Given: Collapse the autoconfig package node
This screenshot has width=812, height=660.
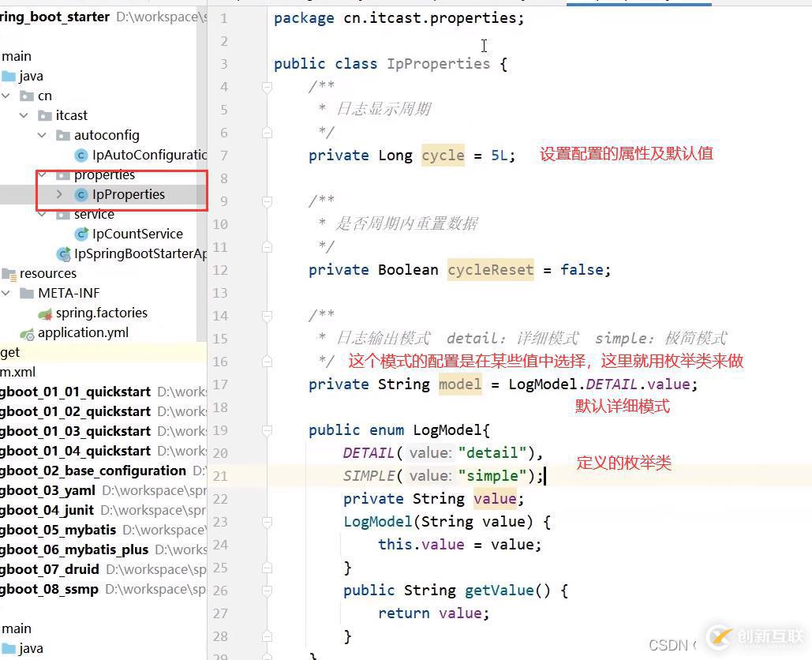Looking at the screenshot, I should click(x=42, y=135).
